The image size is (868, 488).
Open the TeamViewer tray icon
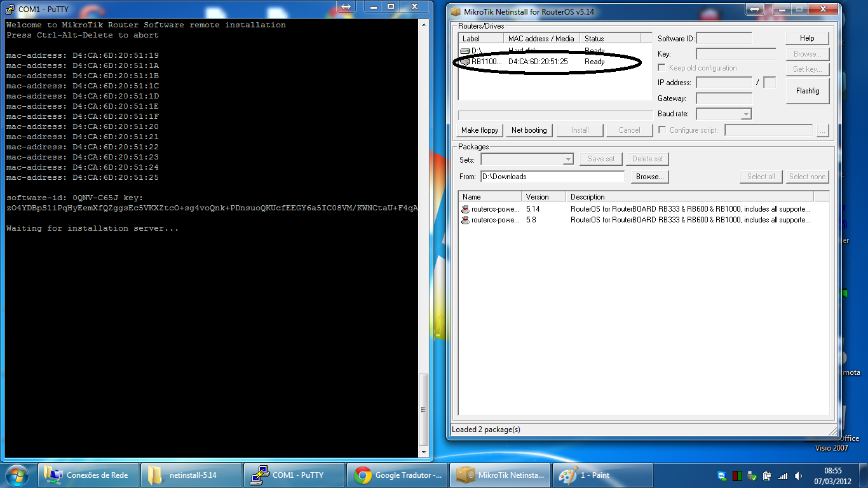point(722,475)
